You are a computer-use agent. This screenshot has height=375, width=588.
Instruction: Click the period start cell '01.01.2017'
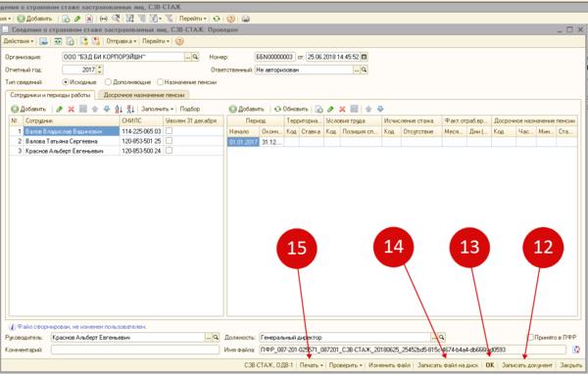click(x=243, y=142)
